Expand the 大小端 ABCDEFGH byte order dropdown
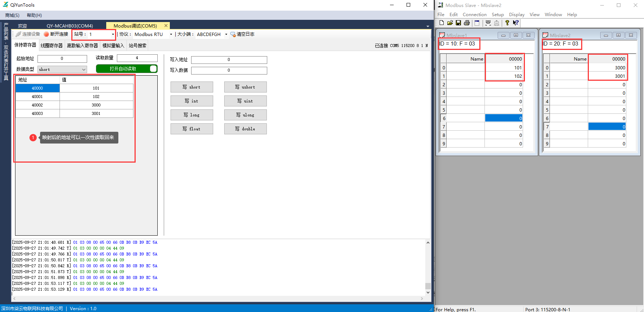644x312 pixels. (x=226, y=34)
